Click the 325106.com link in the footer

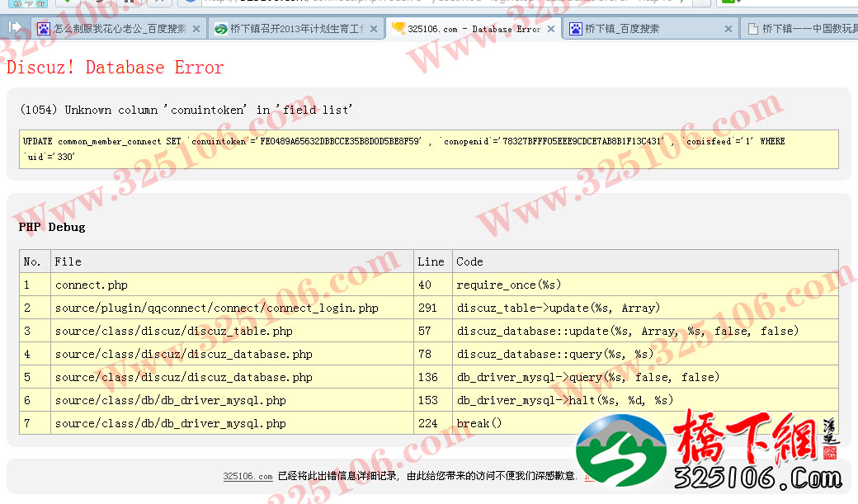pos(247,476)
